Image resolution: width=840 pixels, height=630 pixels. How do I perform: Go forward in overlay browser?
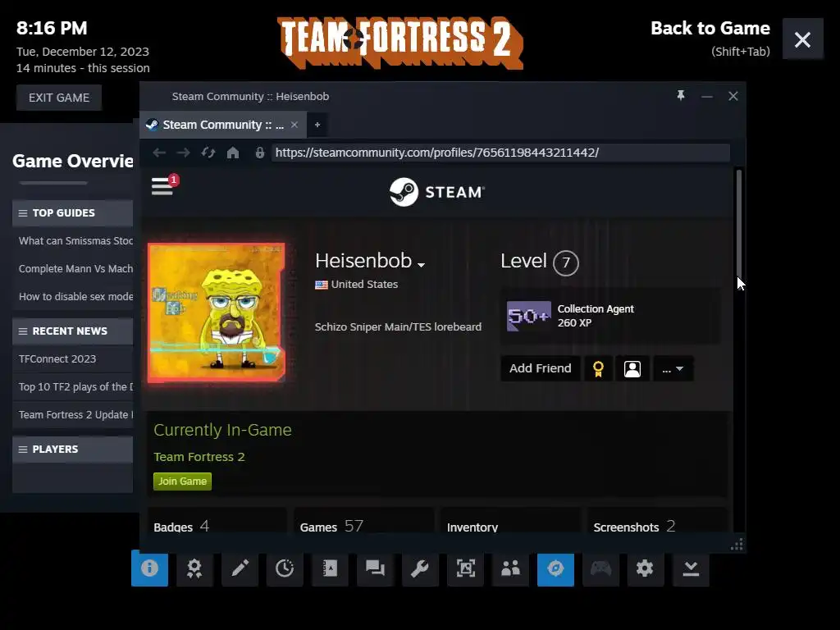183,153
